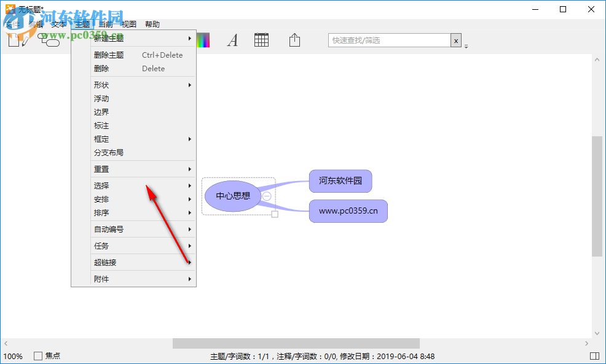Toggle the toolbar overflow arrow near the search box
Viewport: 606px width, 364px height.
tap(466, 46)
